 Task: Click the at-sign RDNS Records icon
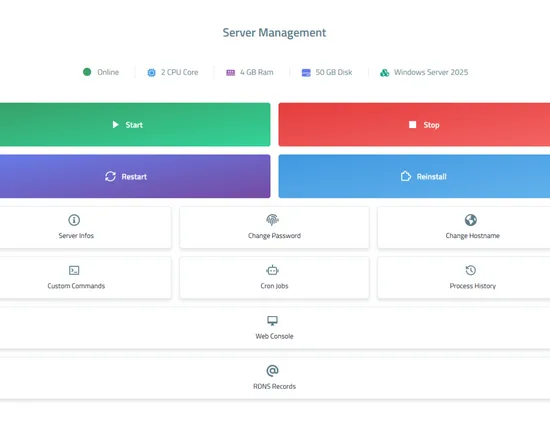point(272,370)
